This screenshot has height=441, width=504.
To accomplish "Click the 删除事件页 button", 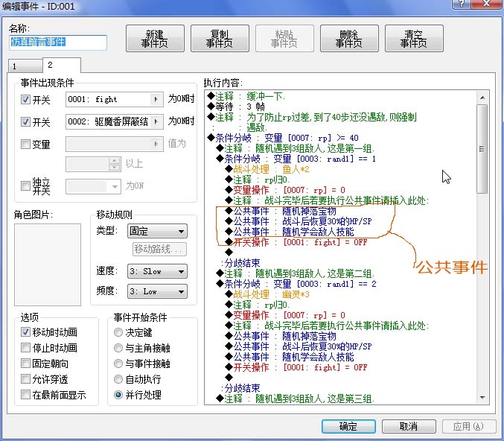I will coord(349,38).
